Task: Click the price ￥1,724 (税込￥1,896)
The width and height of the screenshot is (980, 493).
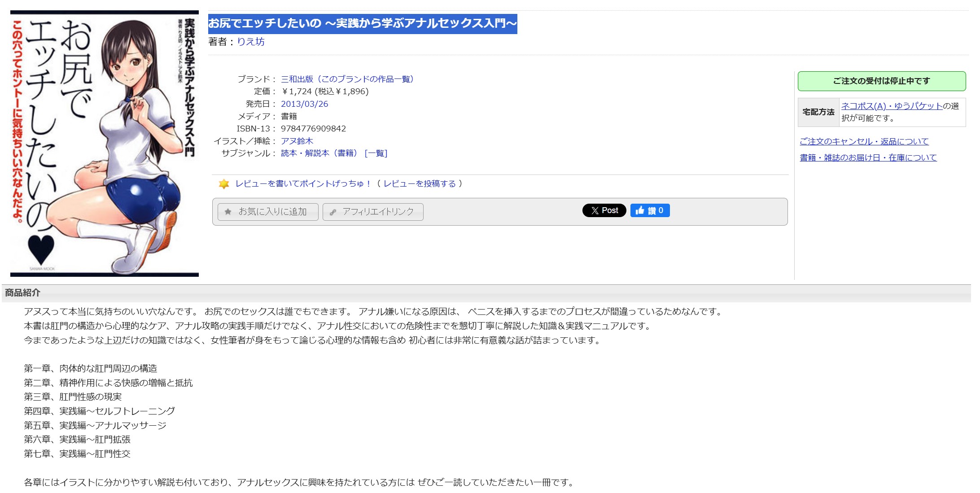Action: tap(325, 92)
